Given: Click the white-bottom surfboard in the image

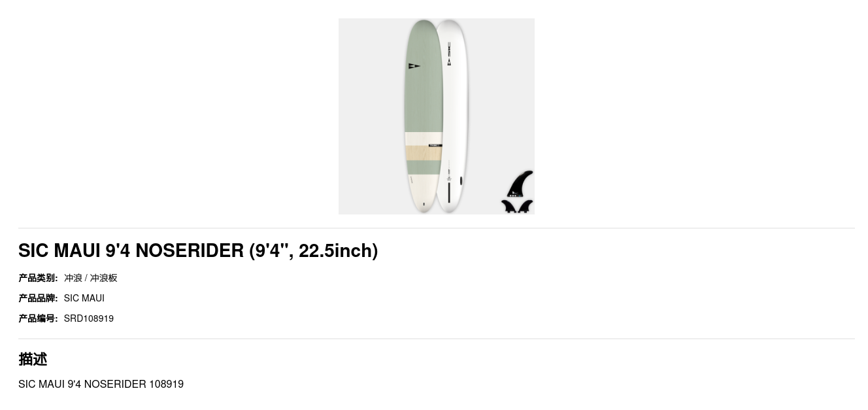Looking at the screenshot, I should click(x=452, y=115).
